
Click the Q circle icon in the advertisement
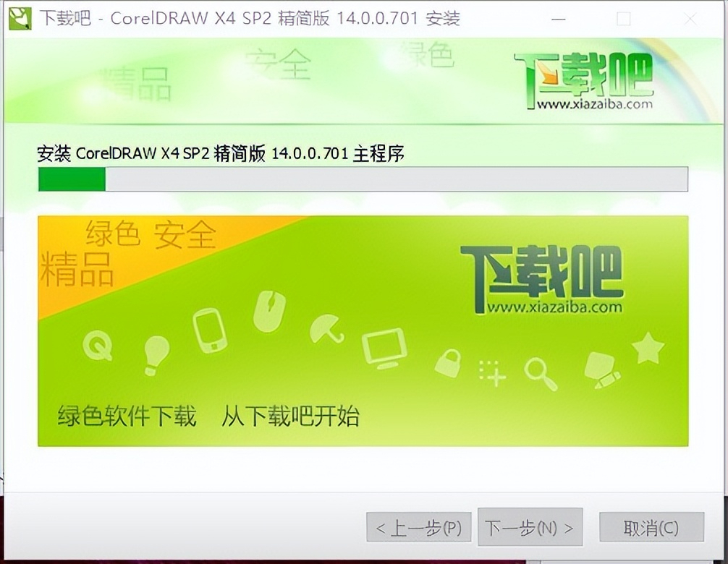point(98,346)
